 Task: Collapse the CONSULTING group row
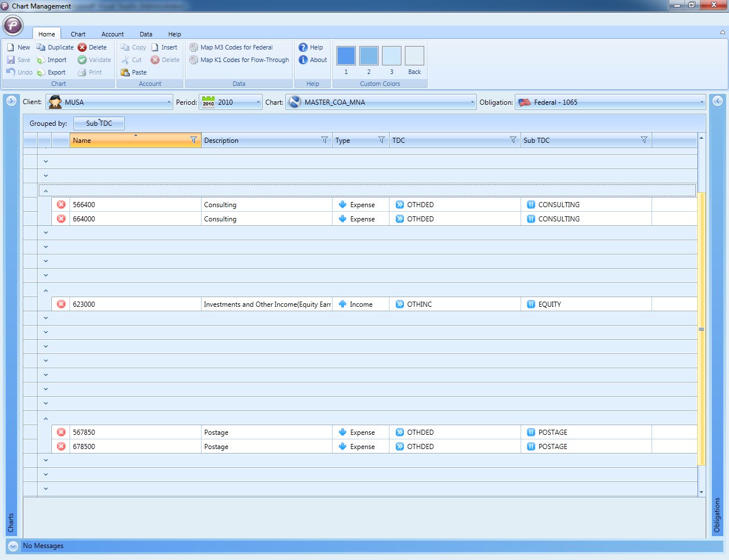pyautogui.click(x=46, y=191)
